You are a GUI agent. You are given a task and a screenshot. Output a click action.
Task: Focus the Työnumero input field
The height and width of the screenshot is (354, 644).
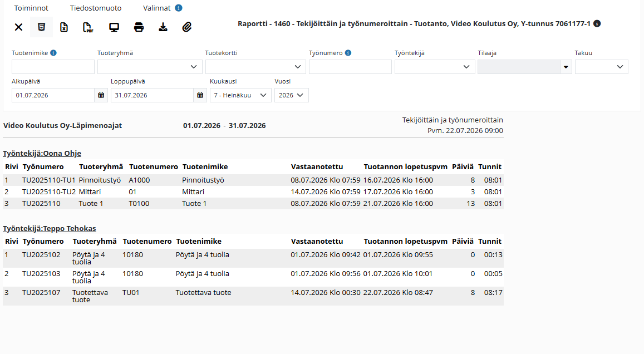[350, 67]
